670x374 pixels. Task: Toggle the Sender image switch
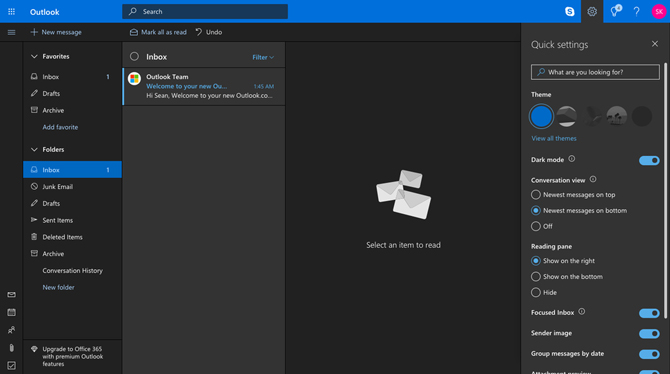pyautogui.click(x=649, y=333)
